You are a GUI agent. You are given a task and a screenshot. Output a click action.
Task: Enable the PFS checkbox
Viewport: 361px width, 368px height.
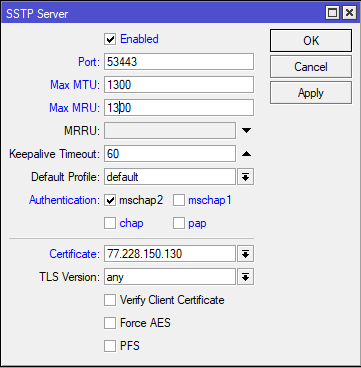click(x=110, y=346)
